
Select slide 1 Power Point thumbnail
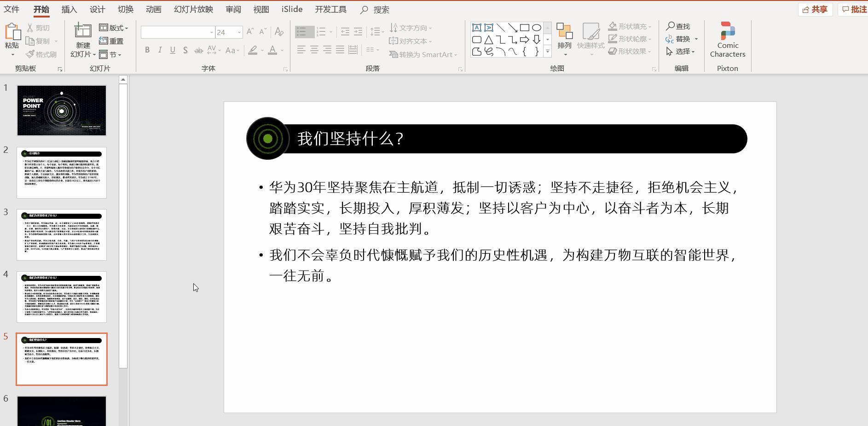62,111
